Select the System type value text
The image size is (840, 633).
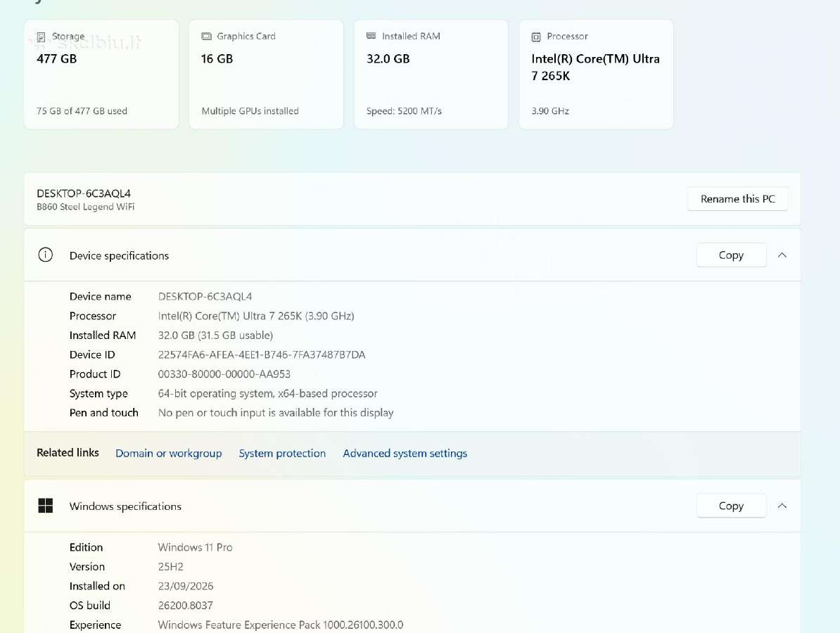[268, 393]
